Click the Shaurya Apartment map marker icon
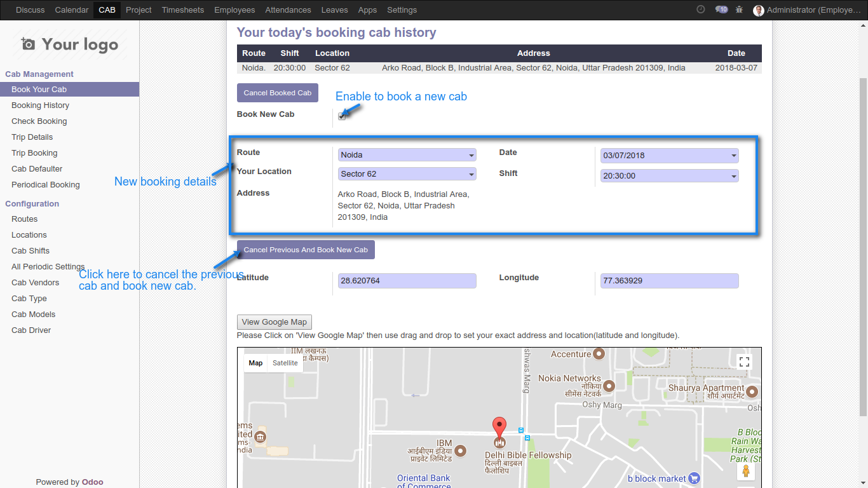This screenshot has width=868, height=488. tap(752, 391)
